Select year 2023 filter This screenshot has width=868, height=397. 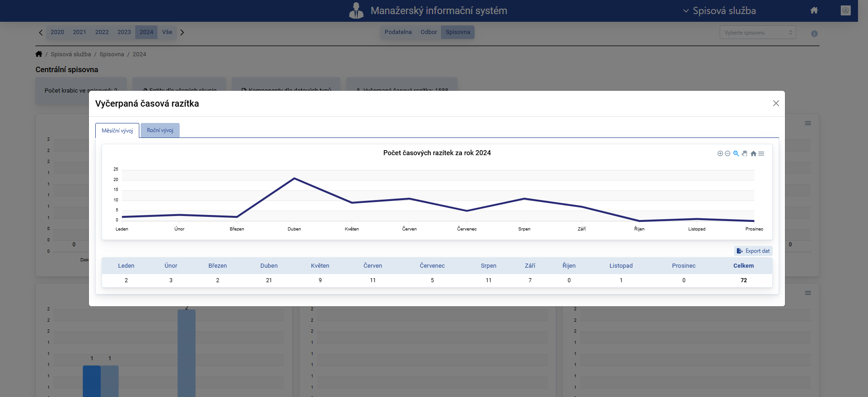(x=124, y=32)
